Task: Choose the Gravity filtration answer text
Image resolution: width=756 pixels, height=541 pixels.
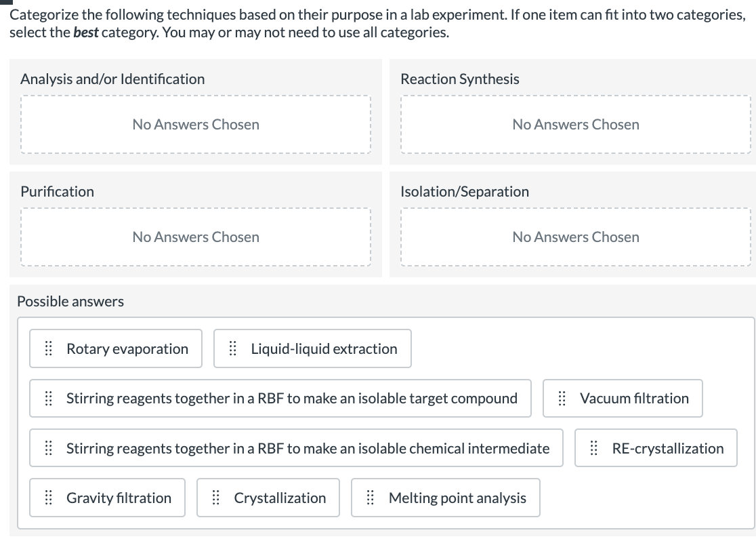Action: click(x=119, y=498)
